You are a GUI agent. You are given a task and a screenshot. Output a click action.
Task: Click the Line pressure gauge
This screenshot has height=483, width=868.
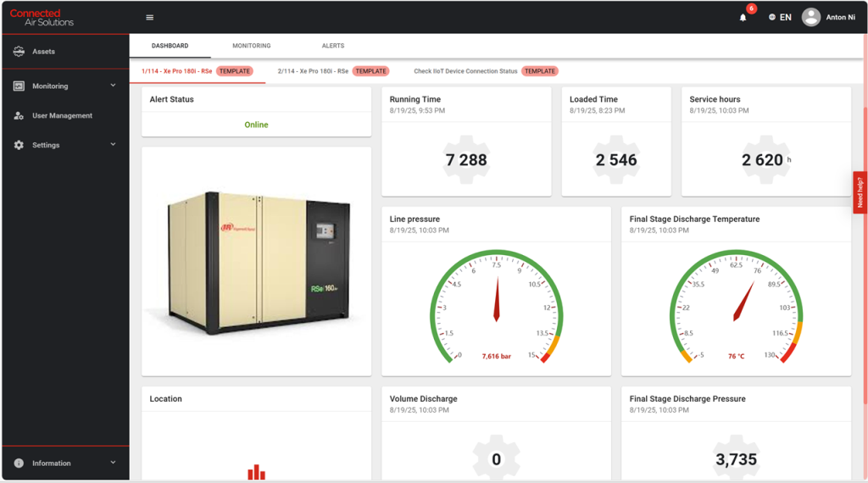496,305
